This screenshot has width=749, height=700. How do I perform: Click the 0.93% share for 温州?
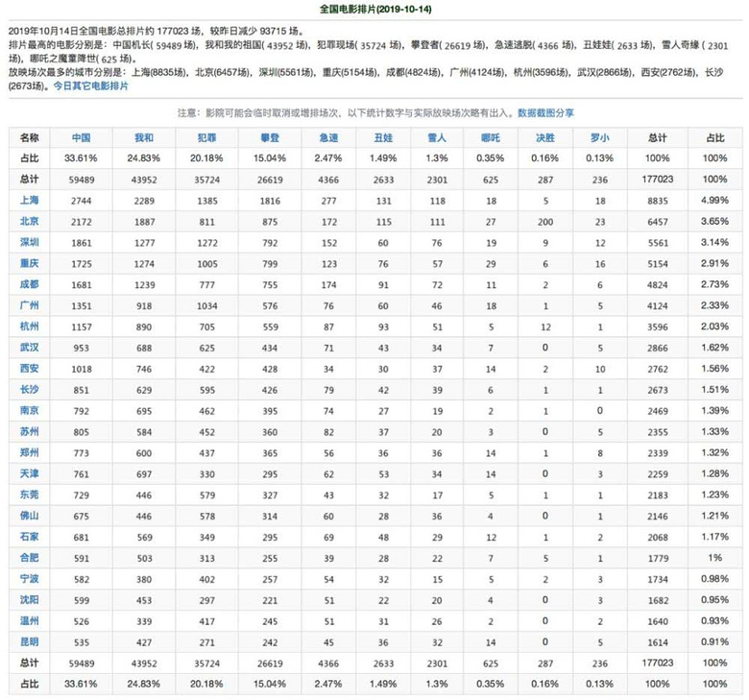click(714, 620)
